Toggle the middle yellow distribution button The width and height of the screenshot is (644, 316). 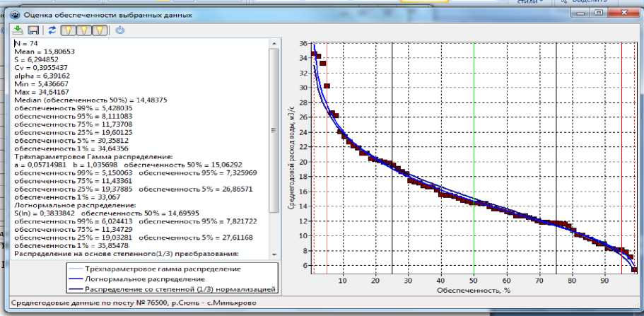pyautogui.click(x=84, y=30)
